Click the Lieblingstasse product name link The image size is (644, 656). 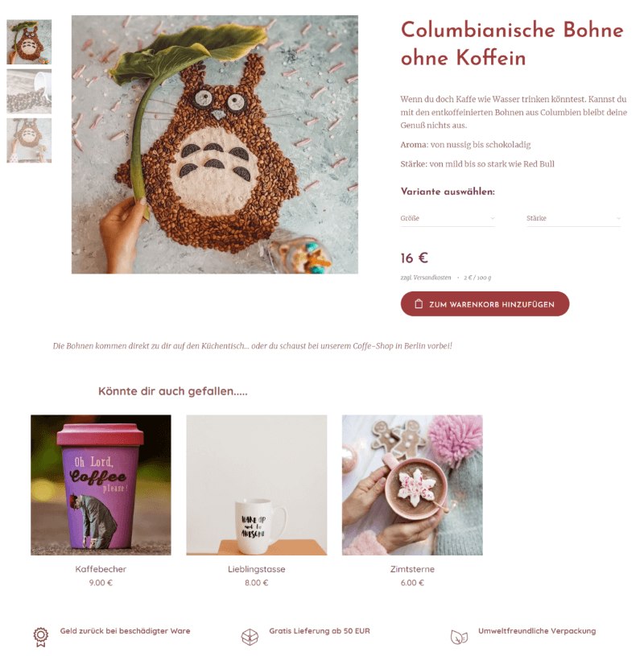coord(257,569)
